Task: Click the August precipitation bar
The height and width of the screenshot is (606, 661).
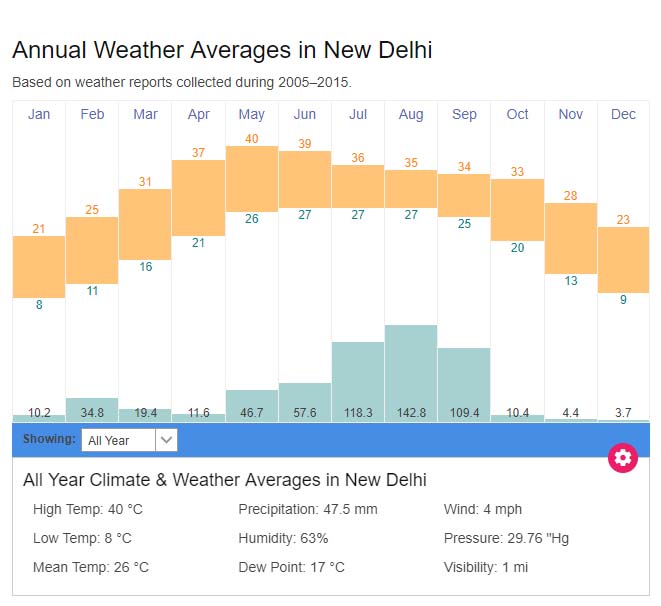Action: [x=411, y=372]
